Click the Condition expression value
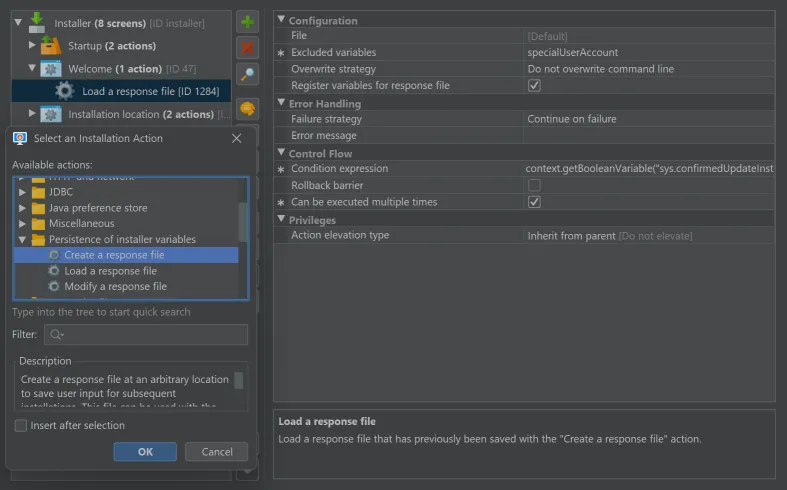Viewport: 787px width, 490px height. tap(649, 169)
